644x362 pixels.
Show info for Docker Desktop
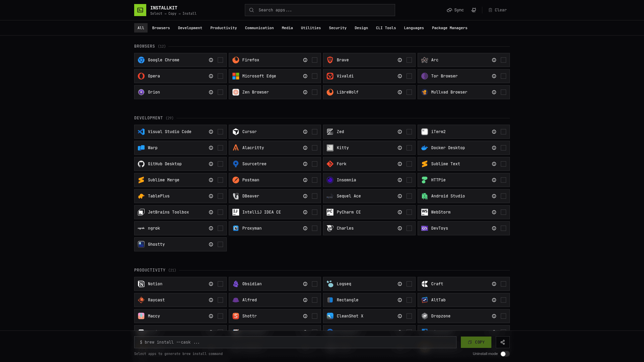pyautogui.click(x=494, y=148)
